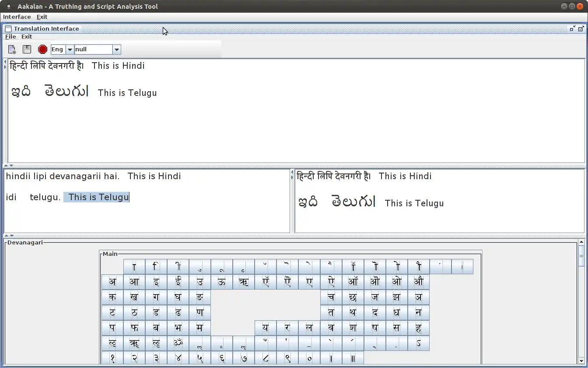
Task: Click the collapse arrows on top pane's left edge
Action: 5,64
